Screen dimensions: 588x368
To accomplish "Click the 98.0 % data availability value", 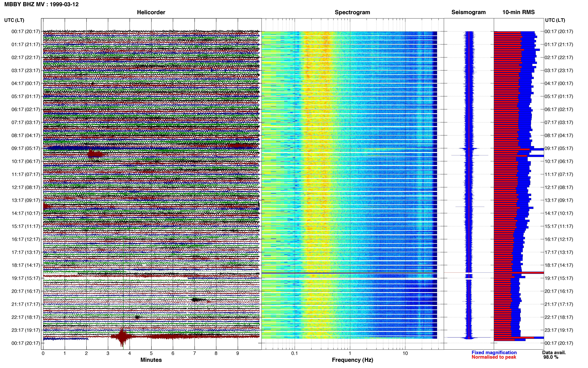I will (x=551, y=357).
